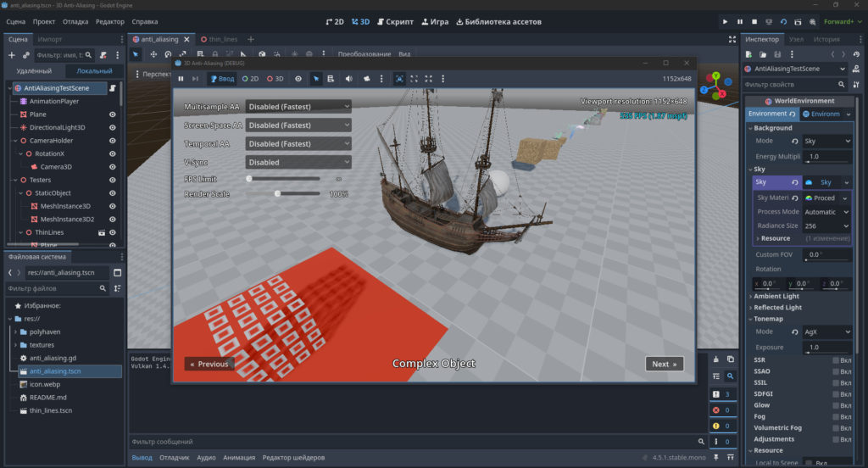Click the Next button in game

coord(665,364)
